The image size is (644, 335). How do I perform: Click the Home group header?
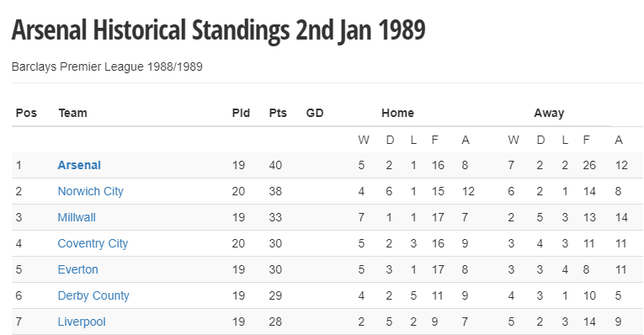(x=397, y=113)
